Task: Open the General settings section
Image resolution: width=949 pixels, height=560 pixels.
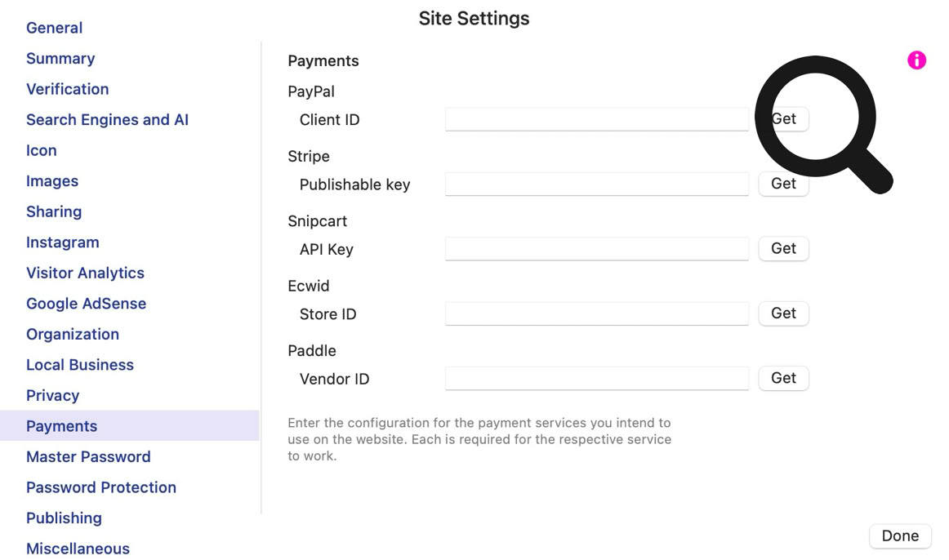Action: [x=54, y=28]
